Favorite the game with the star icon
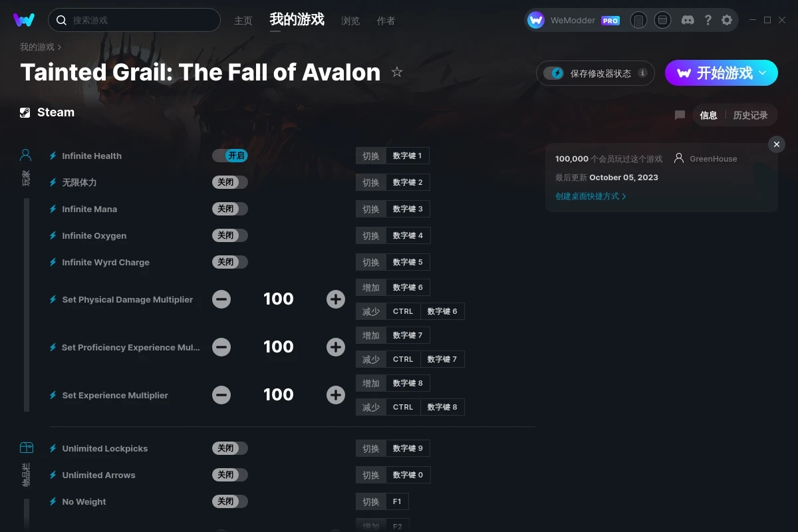This screenshot has height=532, width=798. tap(397, 72)
